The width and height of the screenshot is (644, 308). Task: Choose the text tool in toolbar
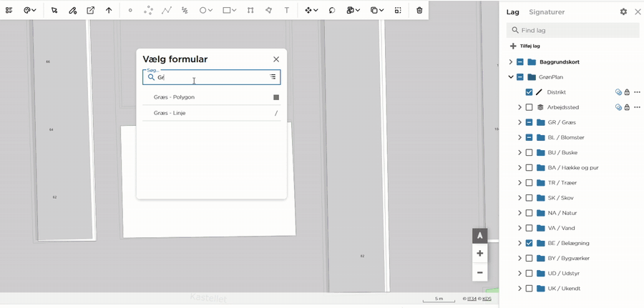click(287, 11)
